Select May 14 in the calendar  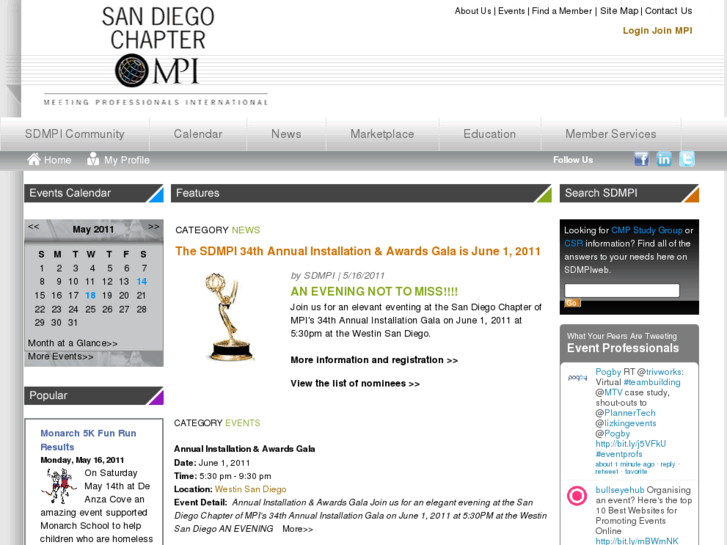click(141, 282)
